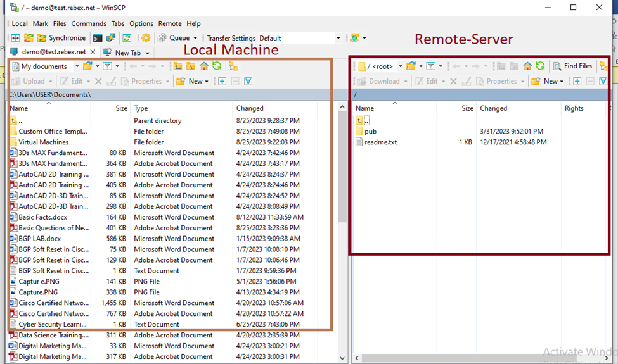Select Captur e.PNG file
The height and width of the screenshot is (364, 618).
pyautogui.click(x=39, y=282)
